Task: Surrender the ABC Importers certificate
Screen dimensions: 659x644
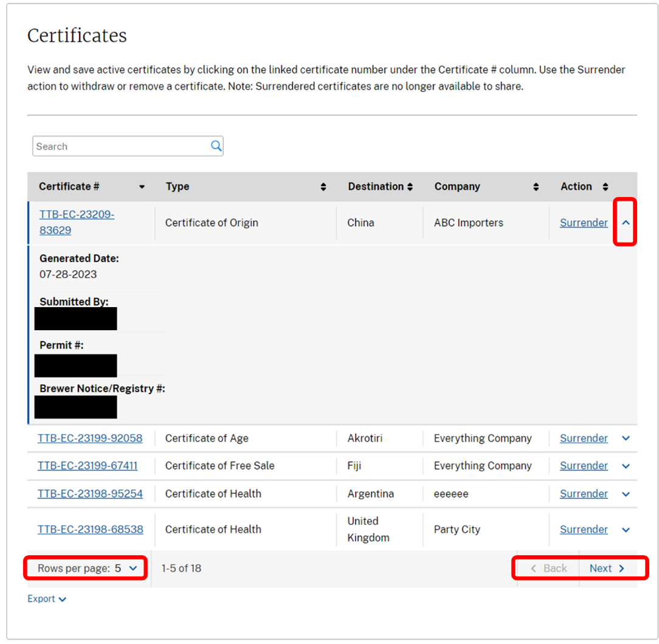Action: tap(584, 223)
